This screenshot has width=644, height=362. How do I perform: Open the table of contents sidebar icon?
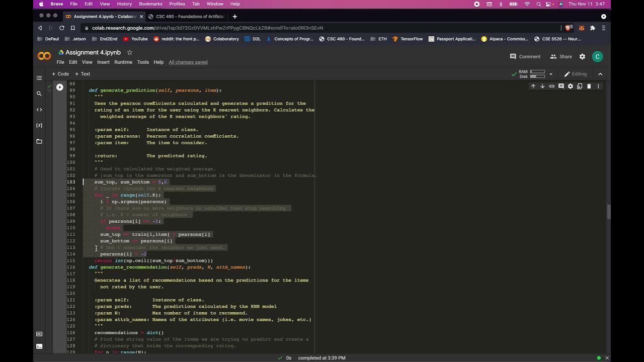(x=39, y=78)
